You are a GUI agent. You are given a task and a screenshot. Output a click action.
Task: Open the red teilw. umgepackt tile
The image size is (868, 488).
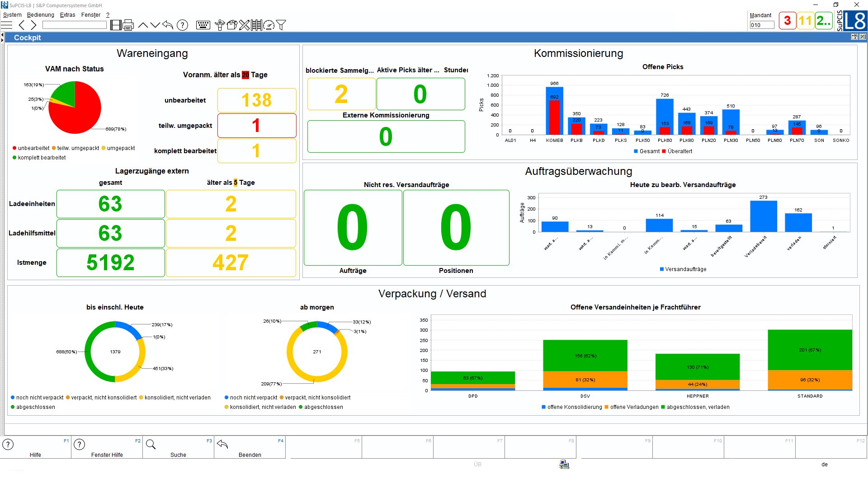point(257,126)
